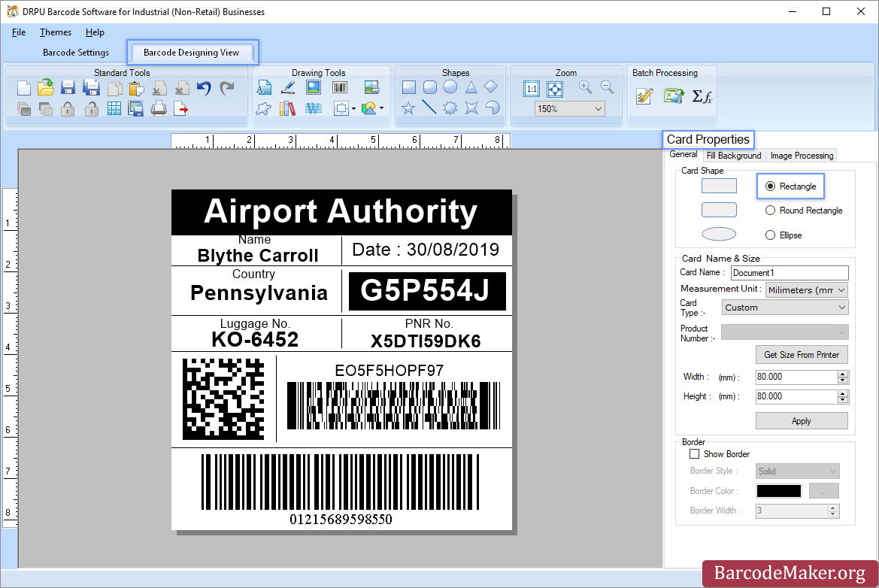
Task: Print the label using printer icon
Action: (x=159, y=108)
